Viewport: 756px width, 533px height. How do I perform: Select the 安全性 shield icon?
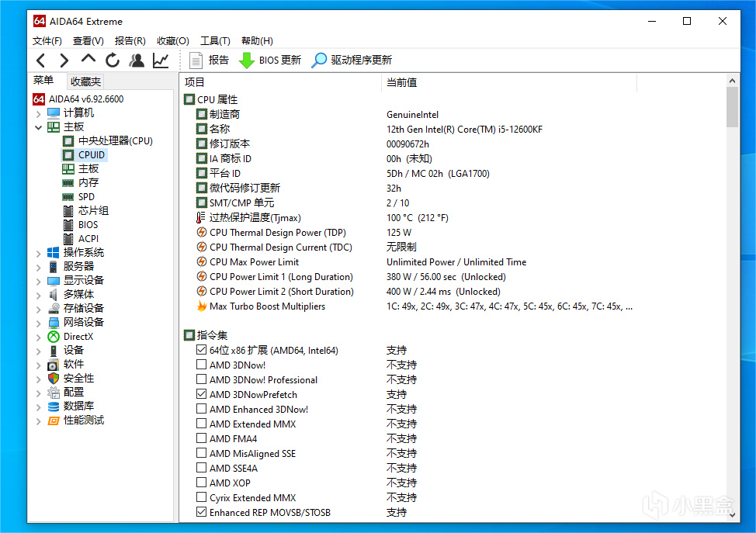point(54,379)
